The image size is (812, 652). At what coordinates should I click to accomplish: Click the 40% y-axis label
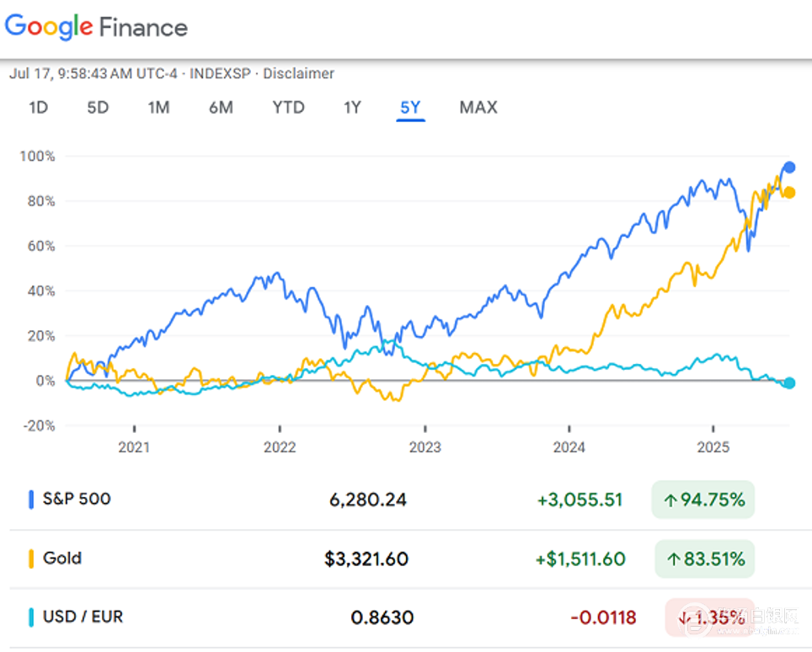[x=41, y=291]
